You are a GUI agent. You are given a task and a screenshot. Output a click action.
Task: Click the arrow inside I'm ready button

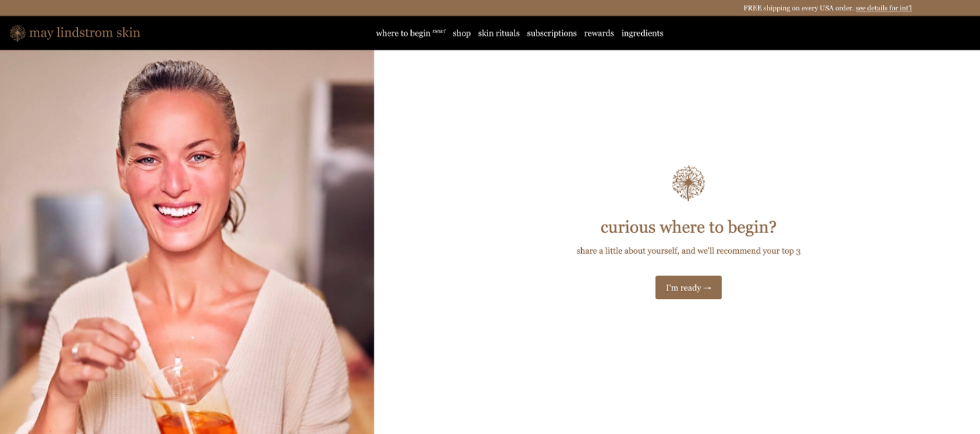[x=707, y=288]
